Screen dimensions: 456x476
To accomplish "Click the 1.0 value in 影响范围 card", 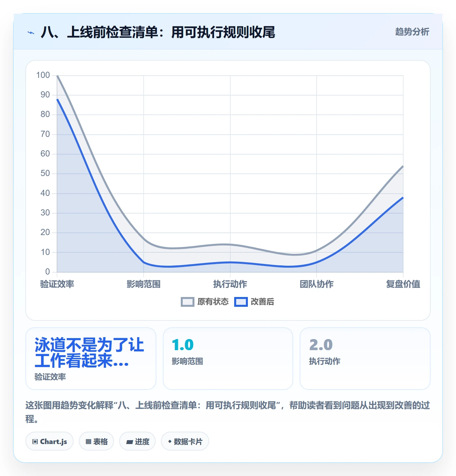I will [x=183, y=345].
